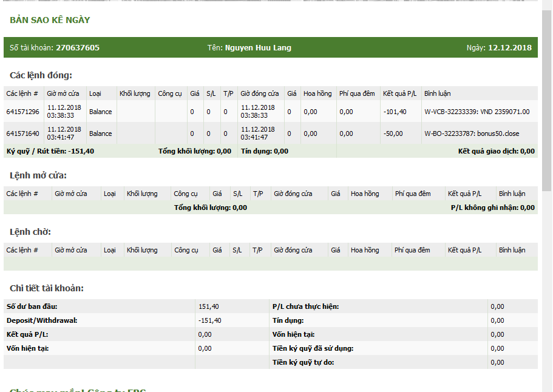Click opening time 11.12.2018 03:38:33

(64, 112)
